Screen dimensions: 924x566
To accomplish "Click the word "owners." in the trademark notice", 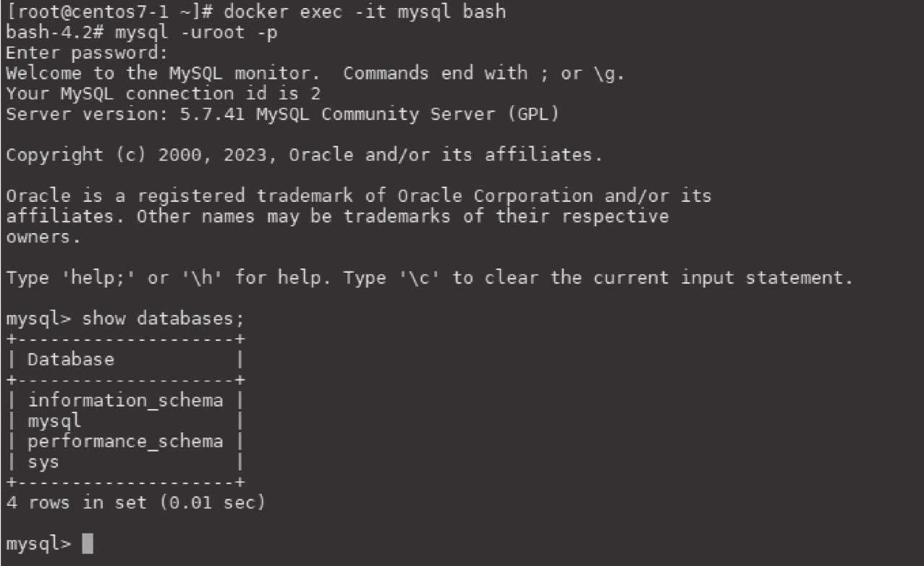I will pyautogui.click(x=43, y=237).
